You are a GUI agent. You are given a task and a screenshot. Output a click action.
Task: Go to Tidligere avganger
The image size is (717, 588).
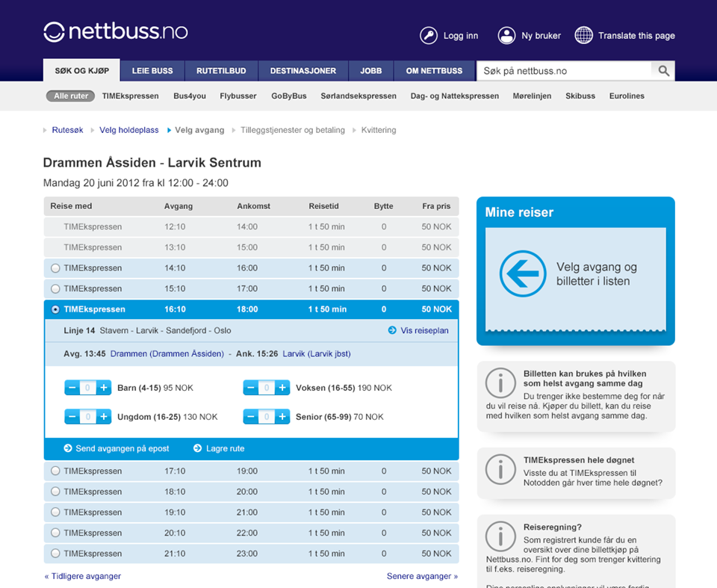coord(83,576)
